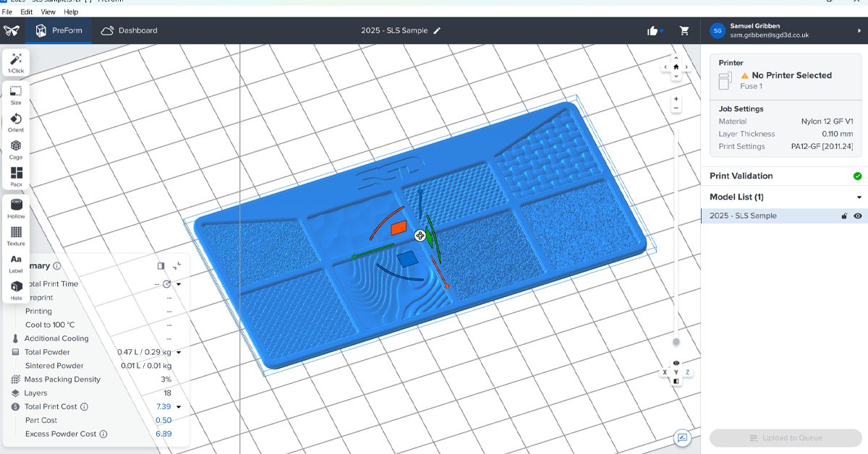Switch to the Dashboard tab
868x454 pixels.
tap(129, 30)
